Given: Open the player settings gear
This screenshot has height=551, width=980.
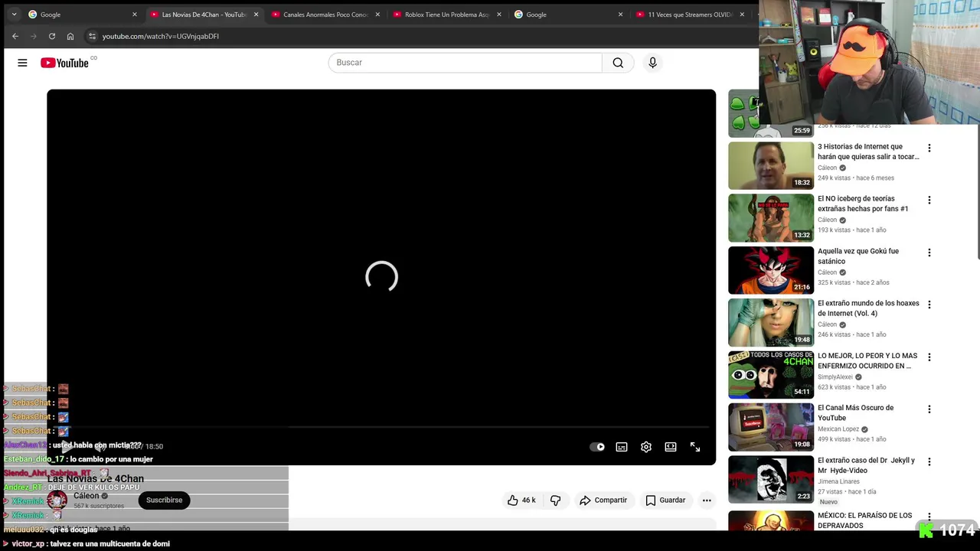Looking at the screenshot, I should pyautogui.click(x=646, y=447).
